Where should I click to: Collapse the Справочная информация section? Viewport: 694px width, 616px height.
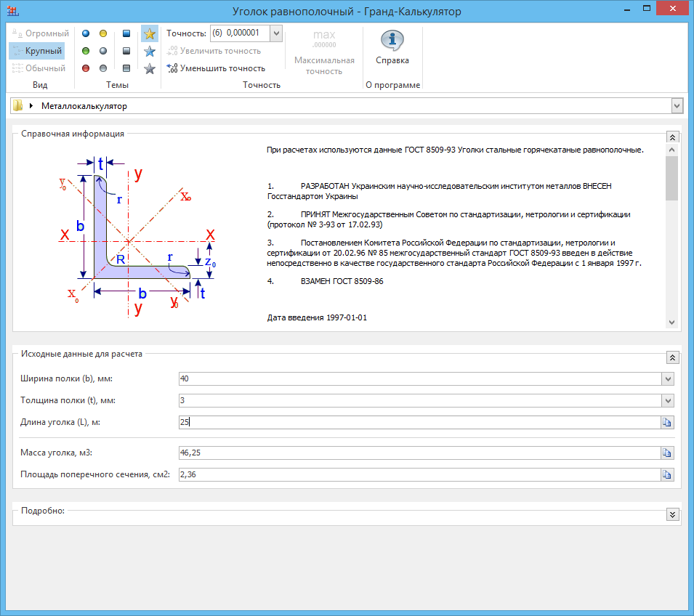pos(672,137)
